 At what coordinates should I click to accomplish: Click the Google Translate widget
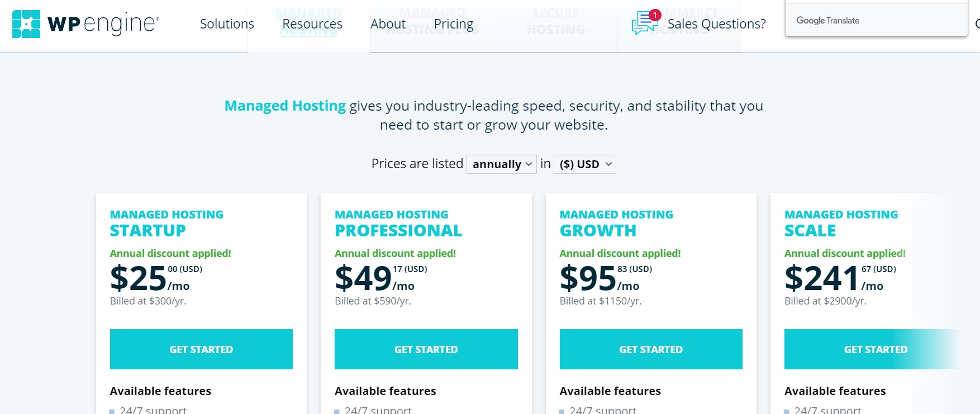tap(876, 20)
